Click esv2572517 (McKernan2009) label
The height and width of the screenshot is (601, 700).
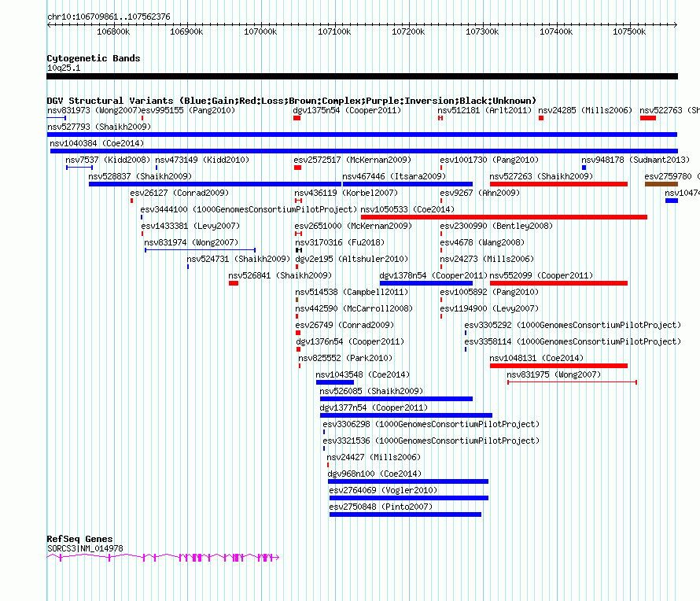point(352,160)
